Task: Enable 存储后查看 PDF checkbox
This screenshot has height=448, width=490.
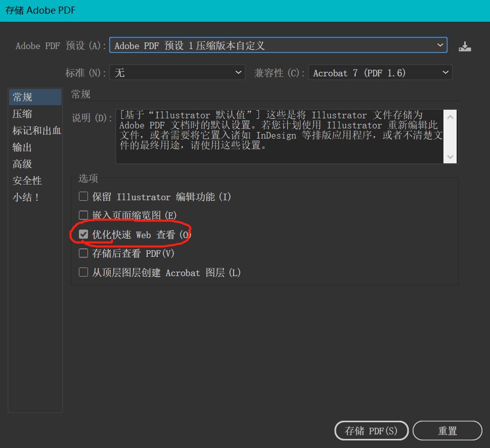Action: pos(83,253)
